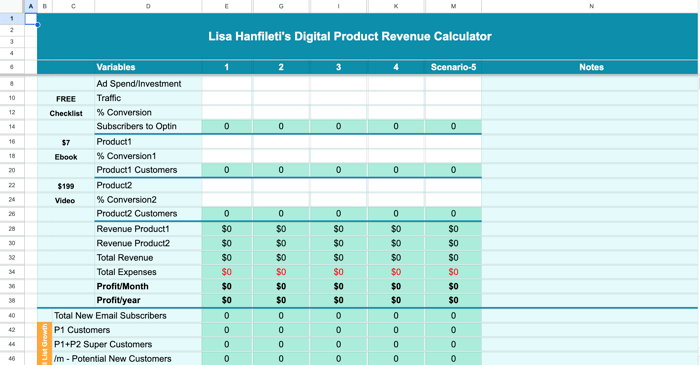Select the 'Video' label cell

[66, 201]
